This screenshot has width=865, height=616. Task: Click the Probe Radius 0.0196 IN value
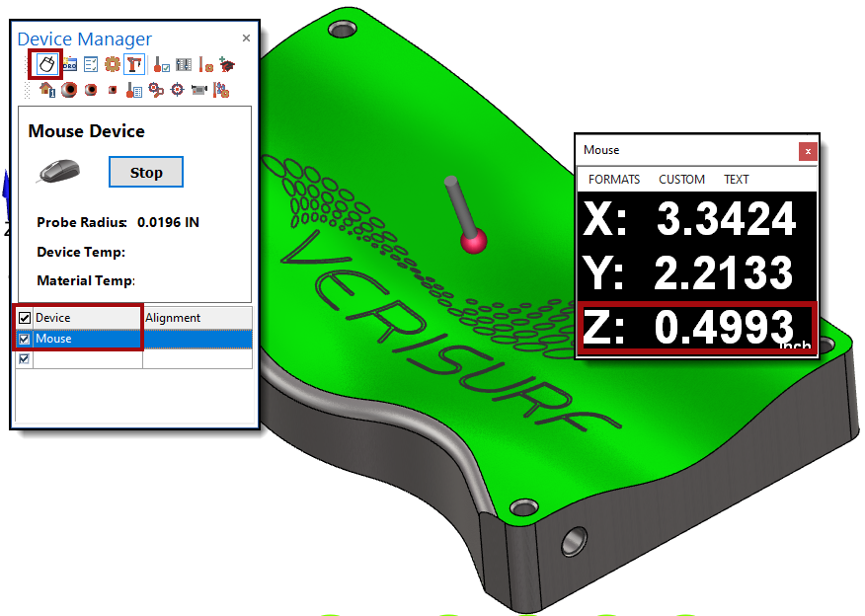168,222
